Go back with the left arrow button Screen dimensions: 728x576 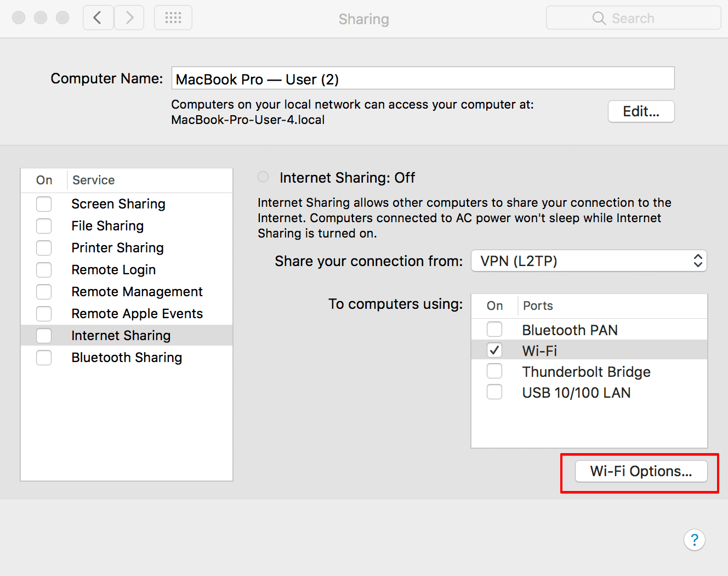point(98,18)
